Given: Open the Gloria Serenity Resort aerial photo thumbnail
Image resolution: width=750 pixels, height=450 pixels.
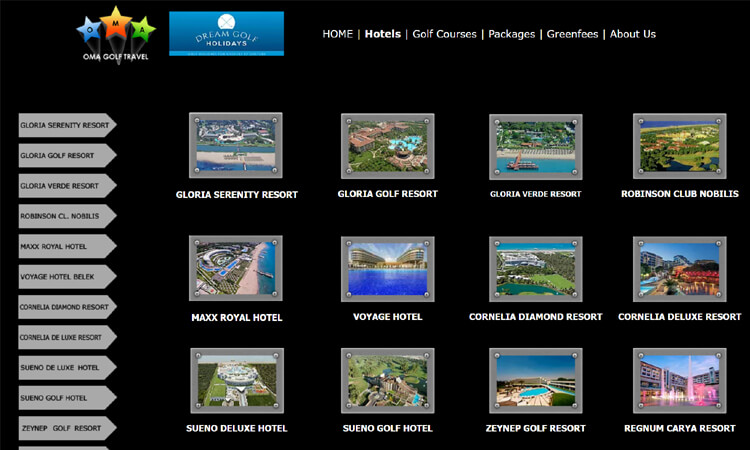Looking at the screenshot, I should pos(236,145).
